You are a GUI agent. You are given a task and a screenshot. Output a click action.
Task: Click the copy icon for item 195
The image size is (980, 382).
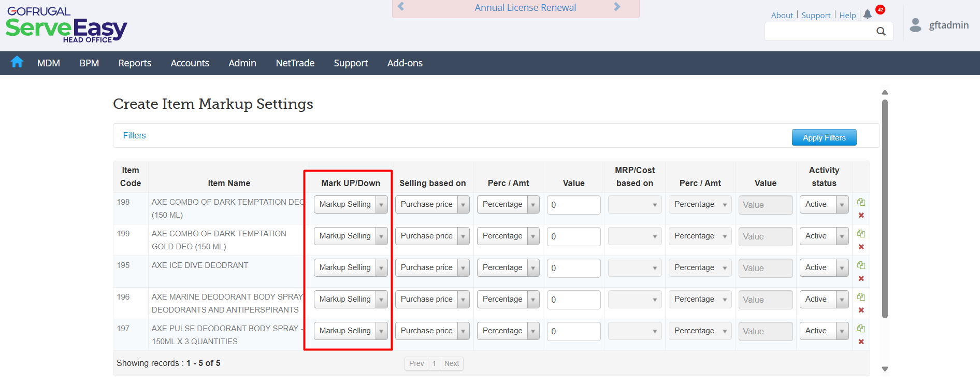pos(861,265)
